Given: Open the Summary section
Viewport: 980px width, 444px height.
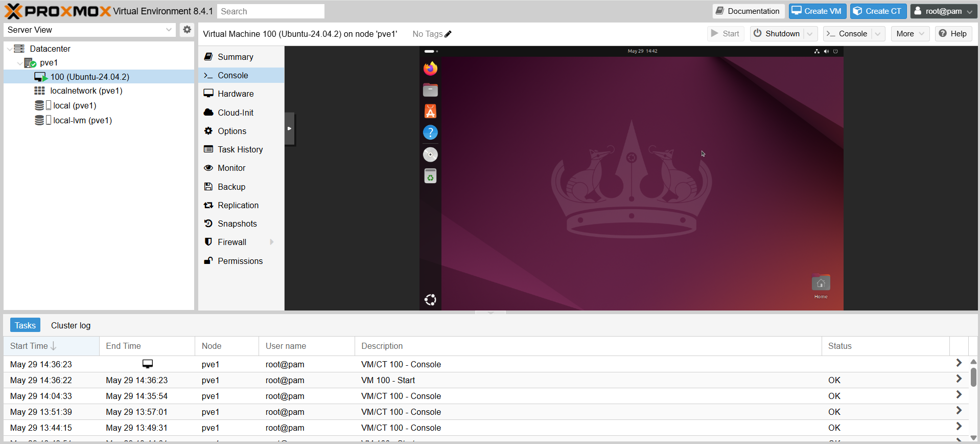Looking at the screenshot, I should click(241, 57).
